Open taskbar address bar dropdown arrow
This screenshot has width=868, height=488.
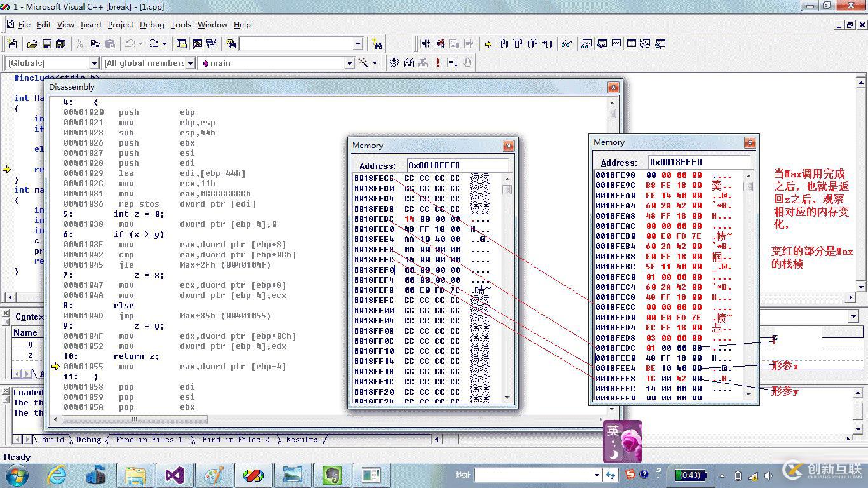click(x=597, y=475)
